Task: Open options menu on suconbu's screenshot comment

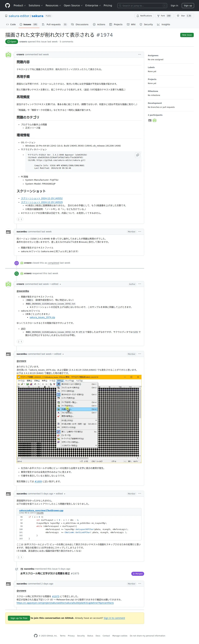Action: pos(140,354)
